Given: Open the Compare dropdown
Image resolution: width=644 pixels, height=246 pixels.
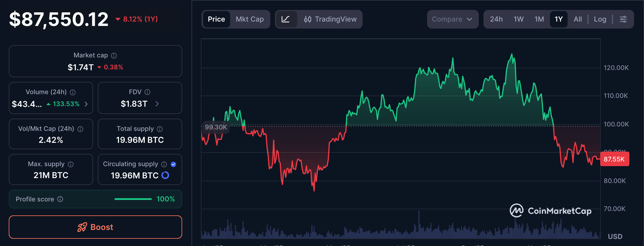Looking at the screenshot, I should (x=452, y=19).
